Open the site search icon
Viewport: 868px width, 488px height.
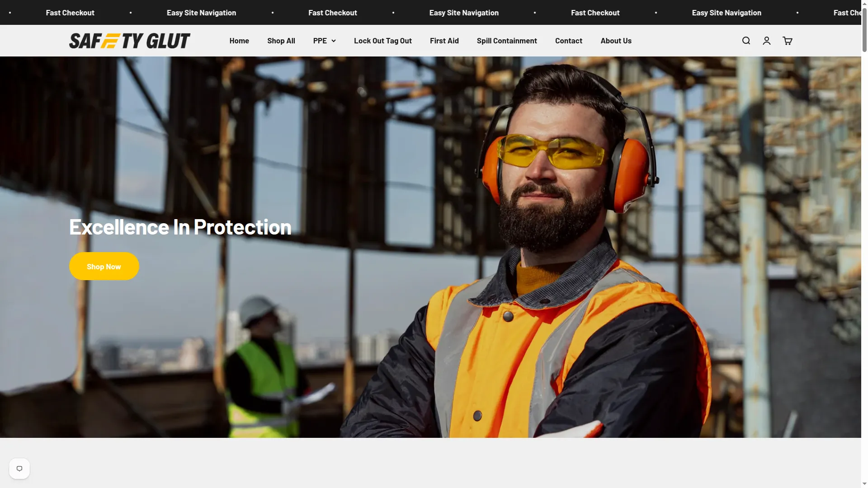click(x=746, y=41)
